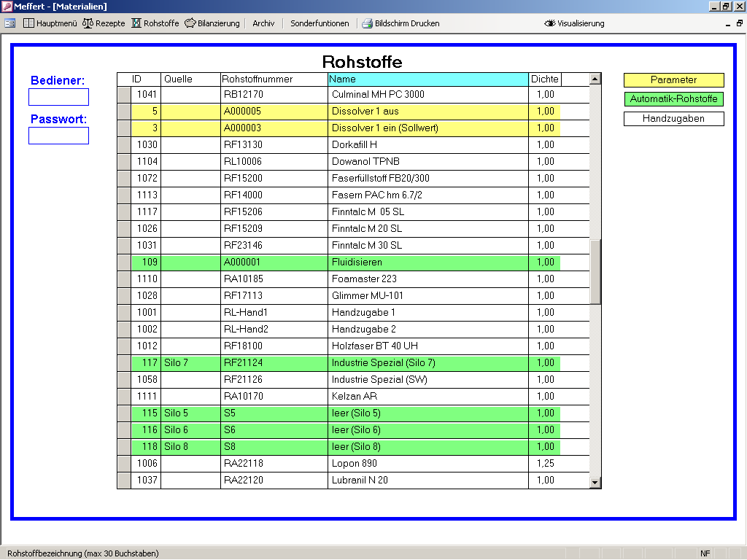The height and width of the screenshot is (560, 747).
Task: Click Quelle cell 'Silo 8'
Action: (190, 447)
